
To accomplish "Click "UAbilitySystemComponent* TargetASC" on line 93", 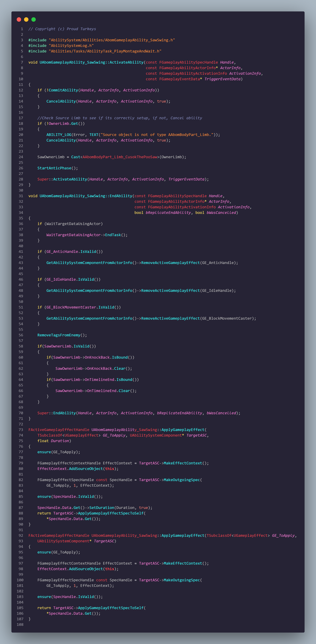I will [x=76, y=541].
